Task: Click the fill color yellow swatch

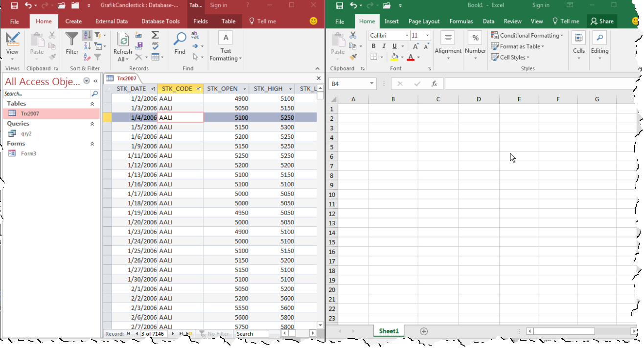Action: tap(394, 57)
